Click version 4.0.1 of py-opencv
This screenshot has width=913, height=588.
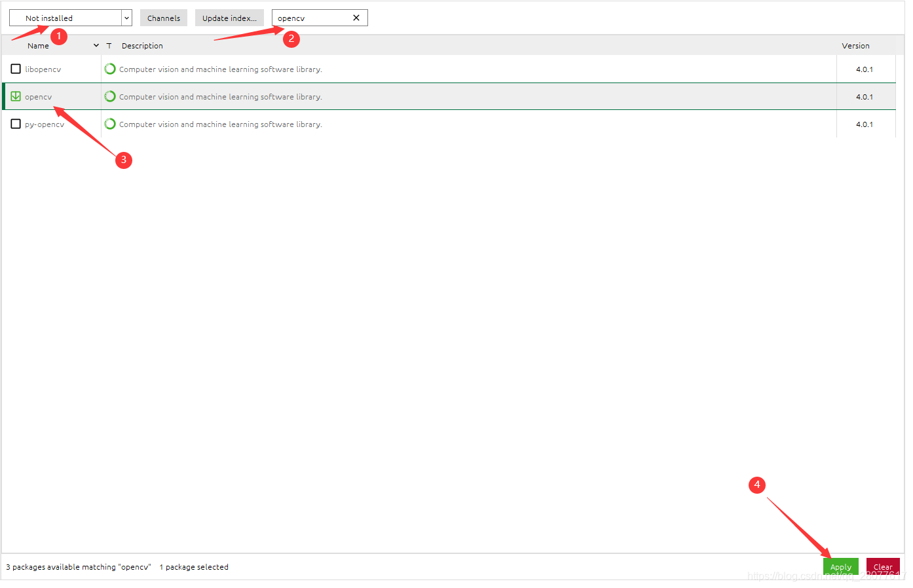point(864,124)
